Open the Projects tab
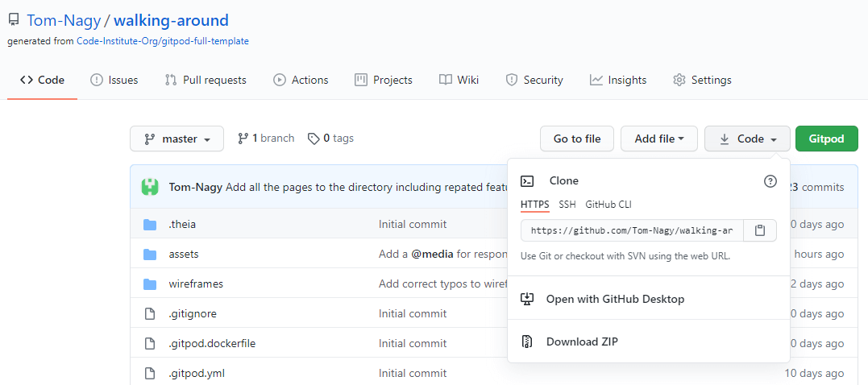The image size is (868, 385). (x=384, y=81)
